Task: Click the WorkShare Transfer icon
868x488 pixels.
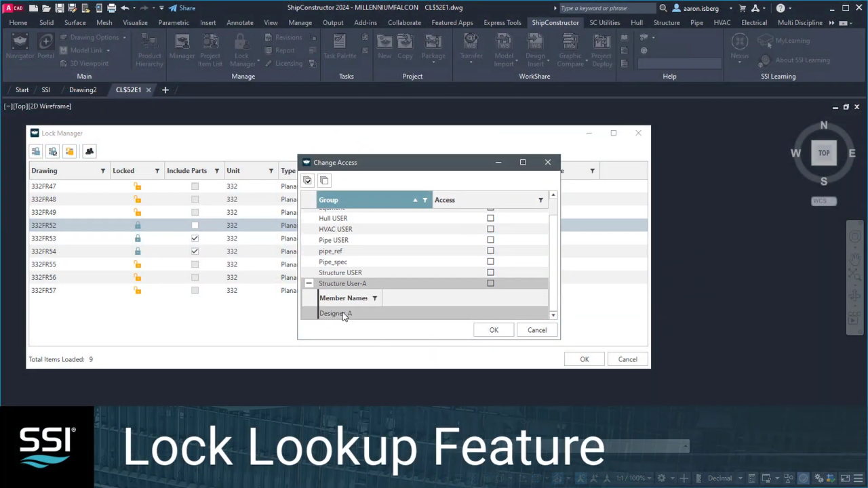Action: click(471, 47)
